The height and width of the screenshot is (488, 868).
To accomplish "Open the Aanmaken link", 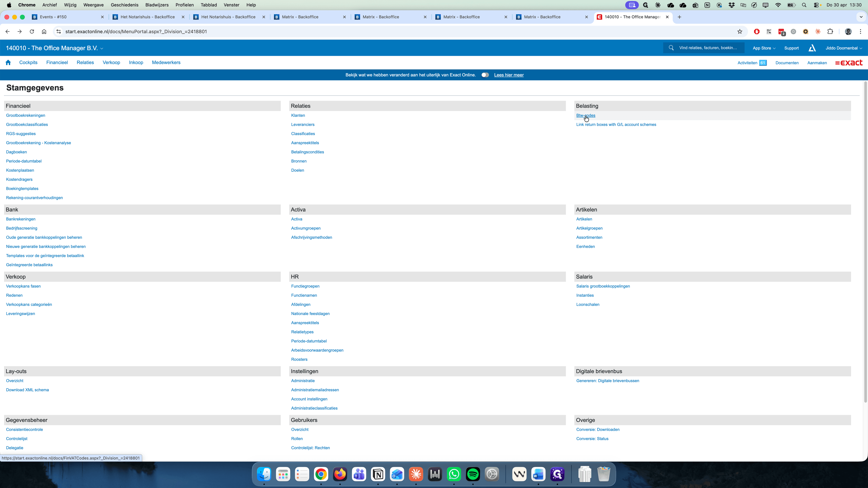I will [817, 63].
